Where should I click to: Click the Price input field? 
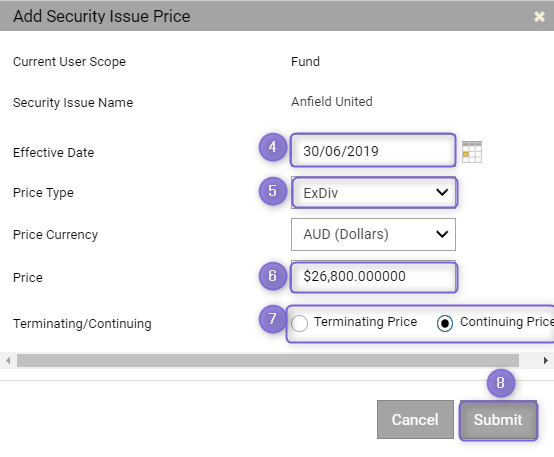(x=373, y=276)
